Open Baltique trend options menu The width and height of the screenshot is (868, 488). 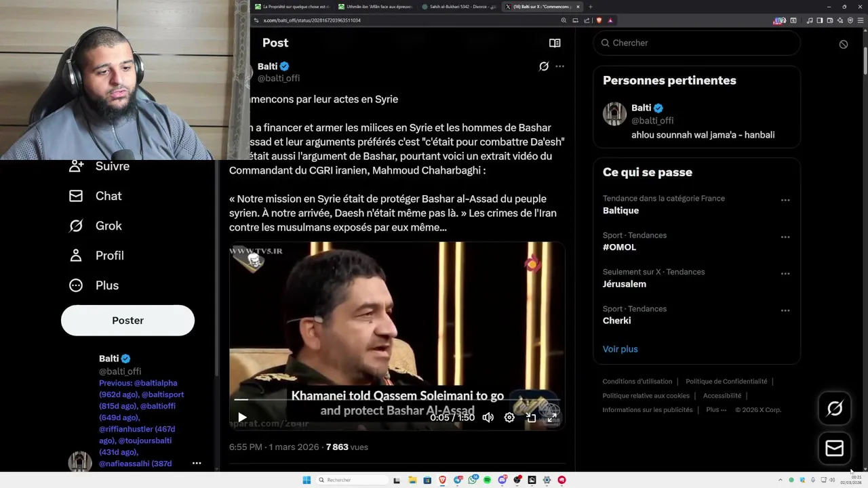[785, 201]
